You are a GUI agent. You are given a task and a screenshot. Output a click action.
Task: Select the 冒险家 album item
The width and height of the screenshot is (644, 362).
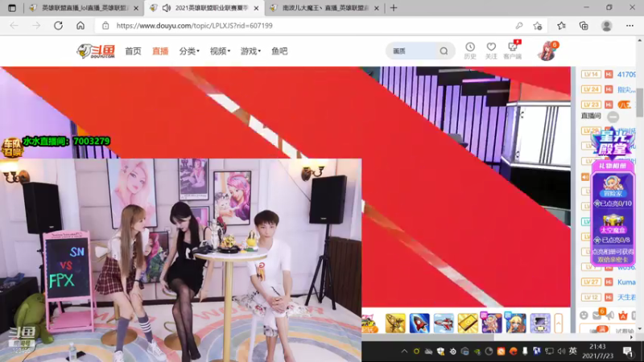click(613, 187)
